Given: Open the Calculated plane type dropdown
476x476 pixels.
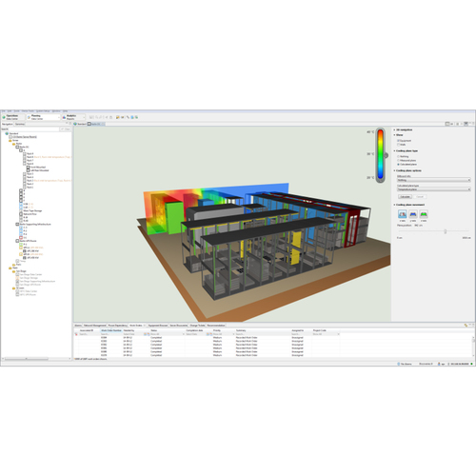Looking at the screenshot, I should pos(433,189).
